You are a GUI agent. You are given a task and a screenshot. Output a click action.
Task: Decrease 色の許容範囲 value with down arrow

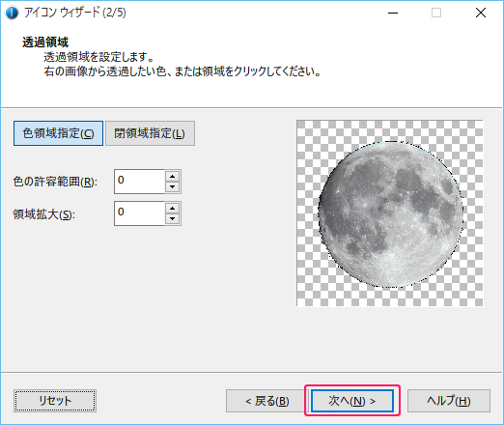173,187
